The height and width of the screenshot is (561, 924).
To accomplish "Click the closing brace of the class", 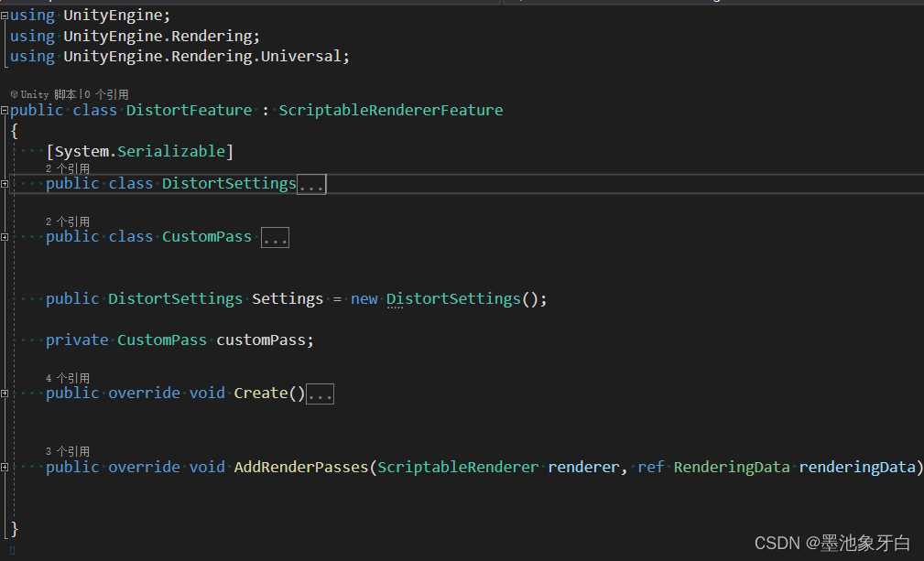I will [15, 529].
